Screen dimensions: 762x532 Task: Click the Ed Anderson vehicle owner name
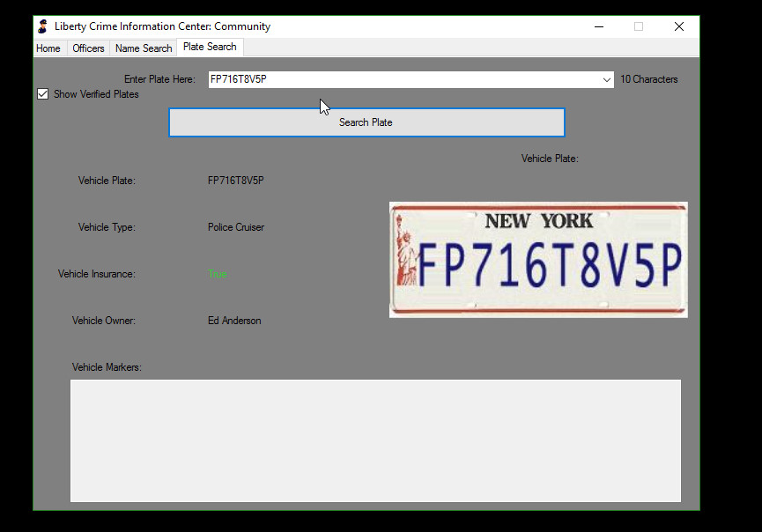click(234, 321)
